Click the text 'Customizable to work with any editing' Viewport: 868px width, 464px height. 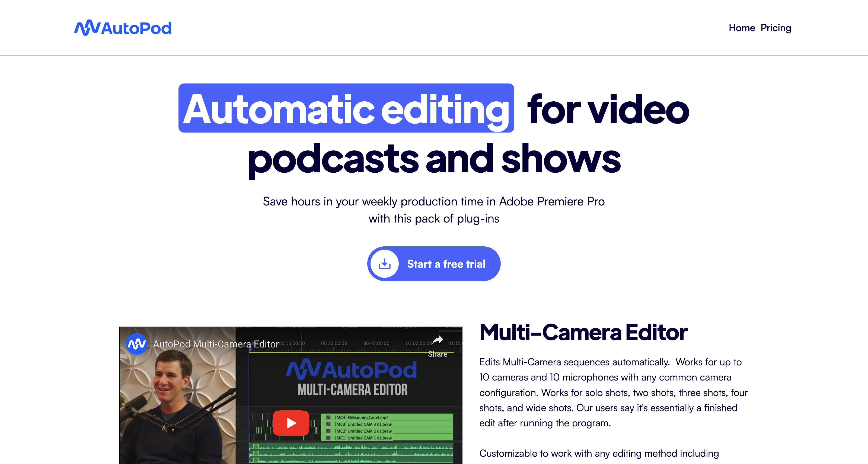coord(599,453)
